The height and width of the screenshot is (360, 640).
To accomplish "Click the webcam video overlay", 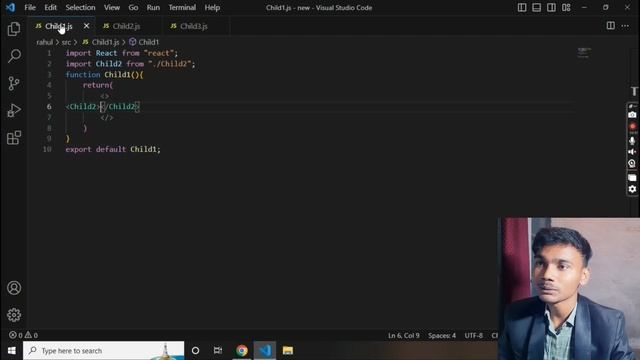I will pyautogui.click(x=569, y=289).
